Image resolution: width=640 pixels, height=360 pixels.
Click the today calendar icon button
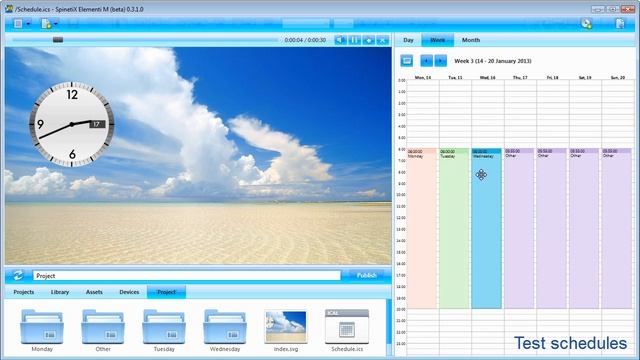tap(407, 61)
